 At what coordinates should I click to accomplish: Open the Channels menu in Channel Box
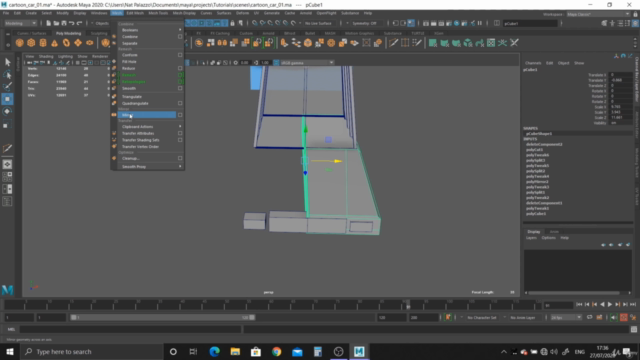(533, 63)
